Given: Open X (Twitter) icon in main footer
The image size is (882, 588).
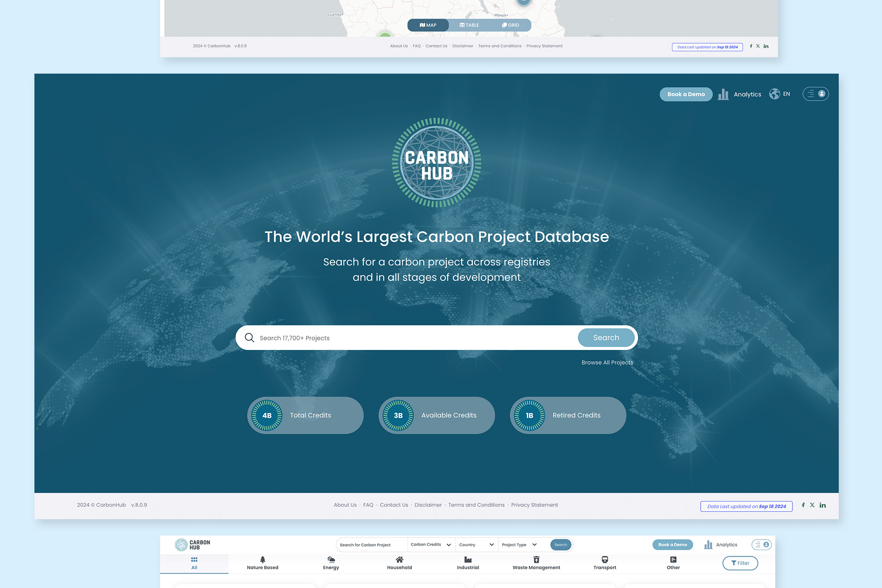Looking at the screenshot, I should click(x=812, y=505).
